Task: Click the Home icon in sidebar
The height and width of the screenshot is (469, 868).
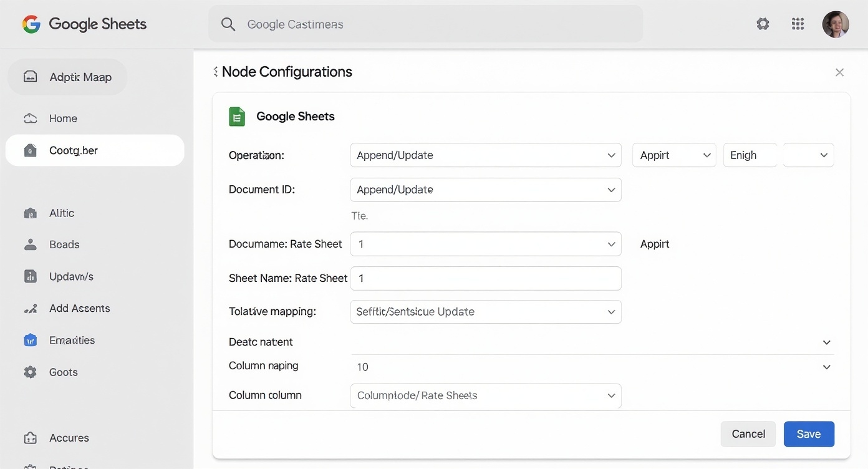Action: click(x=30, y=118)
